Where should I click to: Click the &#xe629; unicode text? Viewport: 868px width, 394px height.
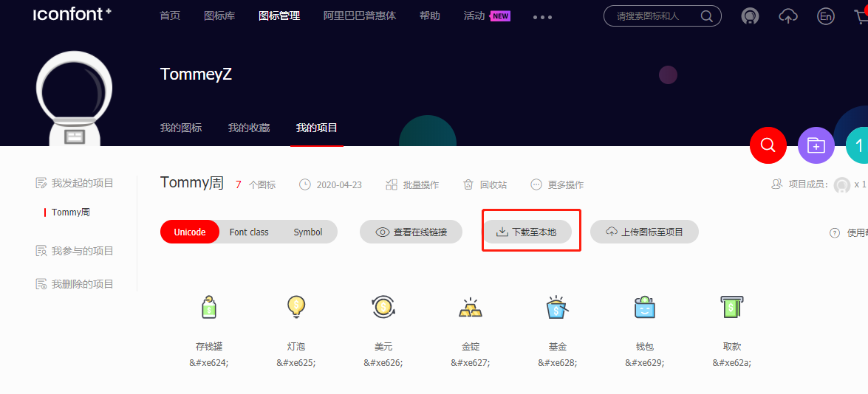pyautogui.click(x=645, y=363)
